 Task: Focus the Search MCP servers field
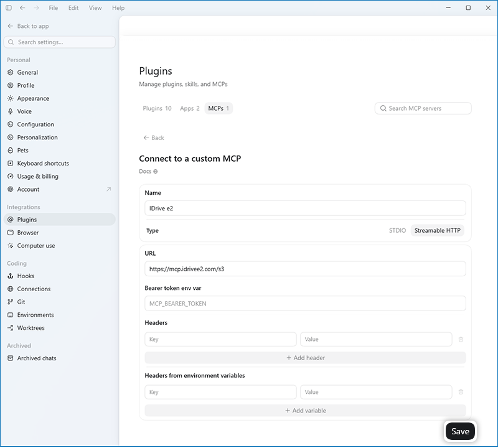pyautogui.click(x=423, y=109)
